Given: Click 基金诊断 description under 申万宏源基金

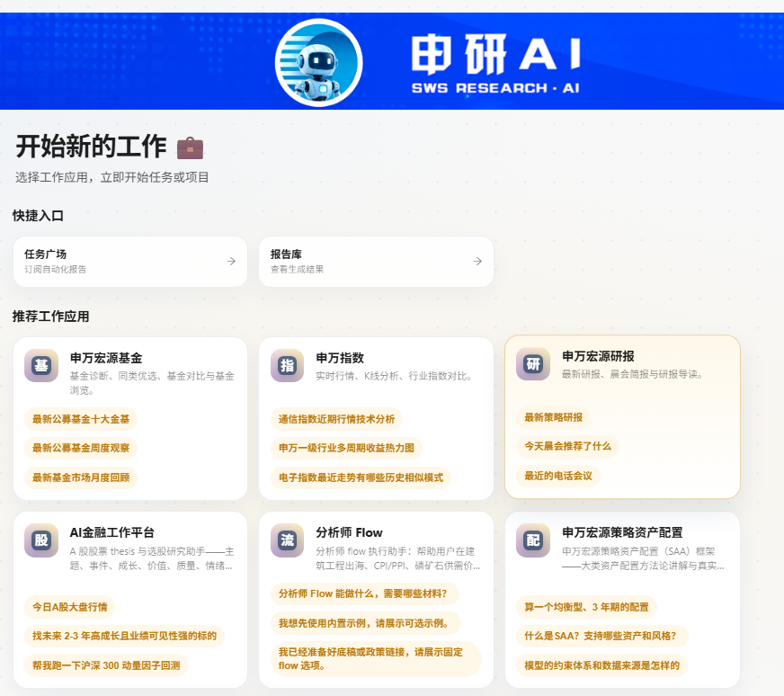Looking at the screenshot, I should tap(152, 383).
